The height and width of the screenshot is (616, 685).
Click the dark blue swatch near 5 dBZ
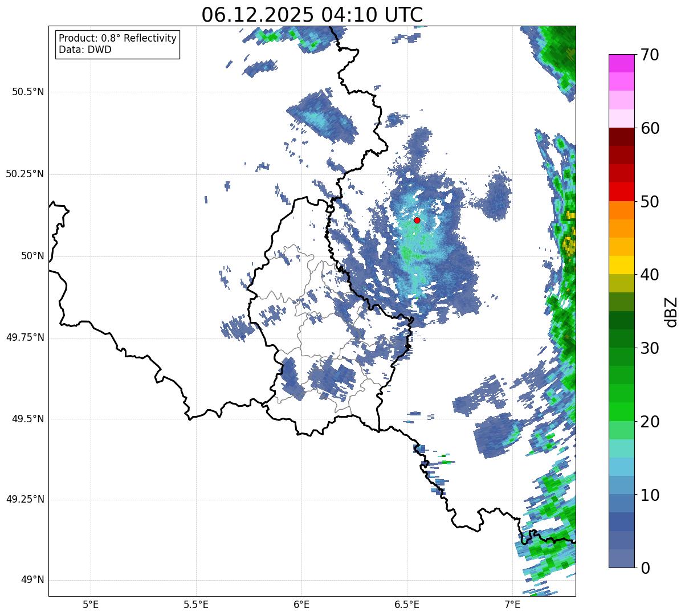click(x=621, y=521)
